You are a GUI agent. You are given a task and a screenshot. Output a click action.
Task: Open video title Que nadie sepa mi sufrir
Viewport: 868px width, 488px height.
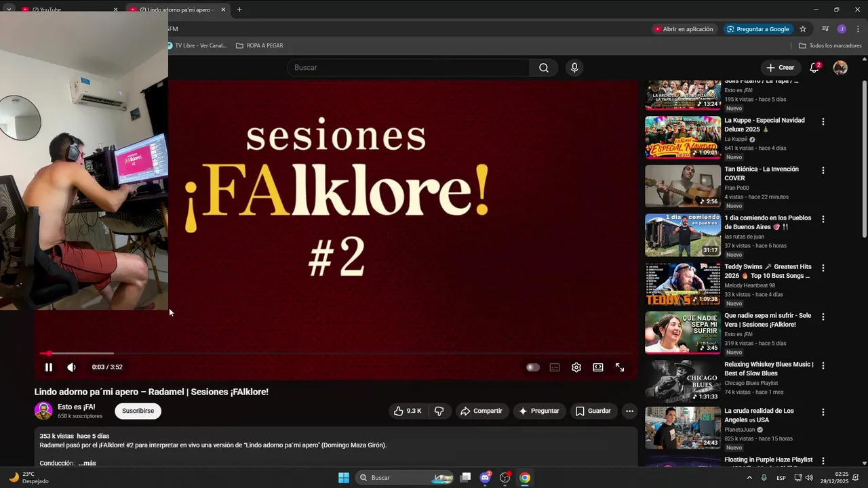click(x=768, y=320)
